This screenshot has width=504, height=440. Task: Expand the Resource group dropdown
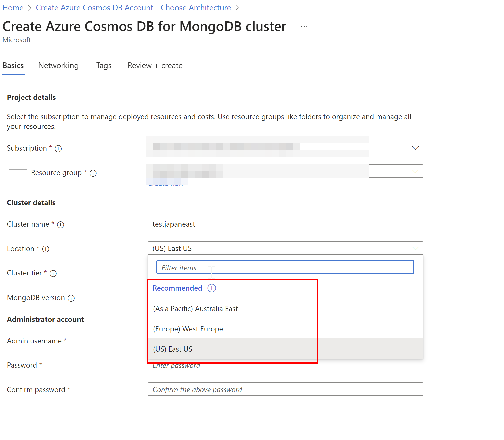click(415, 171)
